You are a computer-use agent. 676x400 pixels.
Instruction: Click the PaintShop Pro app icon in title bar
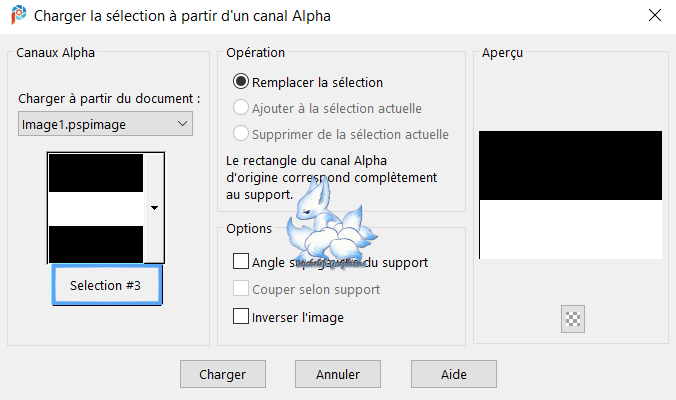pos(18,16)
